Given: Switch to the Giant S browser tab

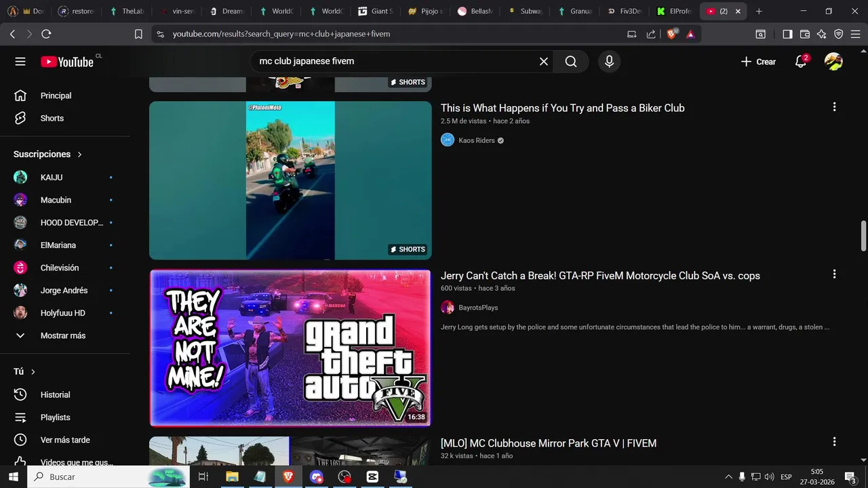Looking at the screenshot, I should coord(377,12).
